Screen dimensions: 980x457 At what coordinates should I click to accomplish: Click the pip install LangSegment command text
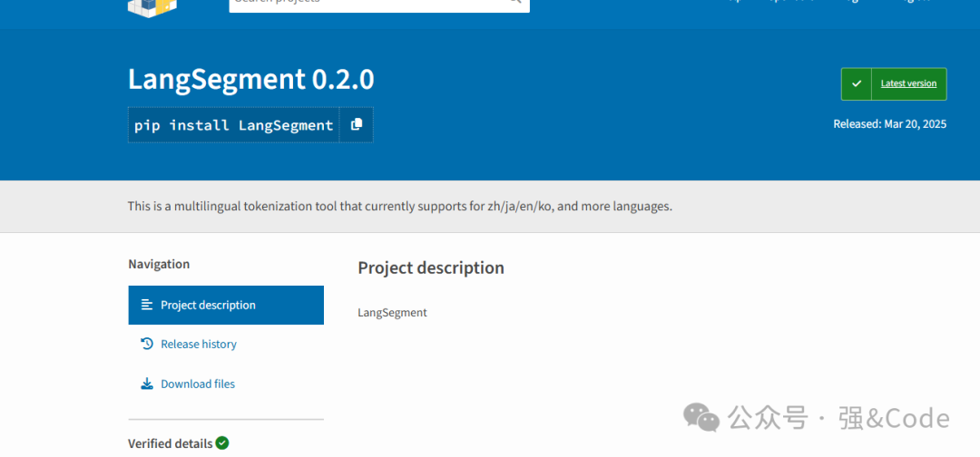(234, 125)
